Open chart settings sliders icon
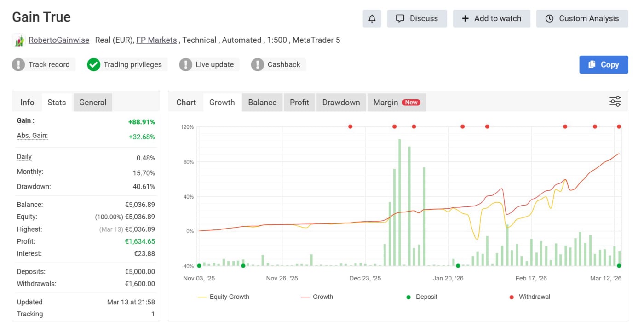644x326 pixels. pos(615,102)
